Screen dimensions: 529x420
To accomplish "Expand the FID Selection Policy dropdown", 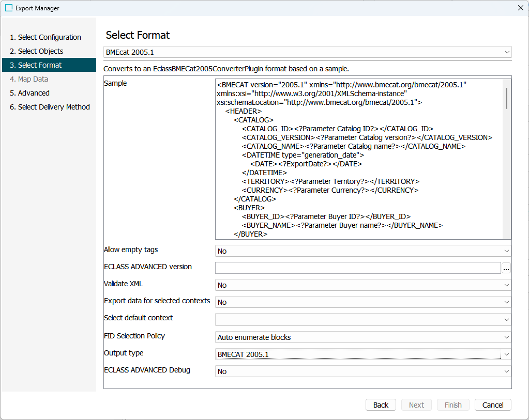I will [362, 337].
